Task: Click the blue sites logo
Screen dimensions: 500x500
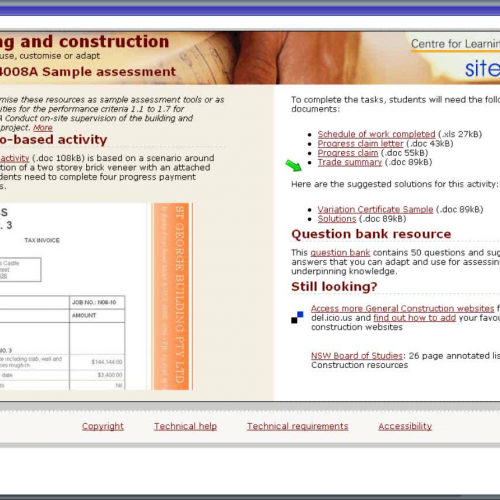Action: coord(482,68)
